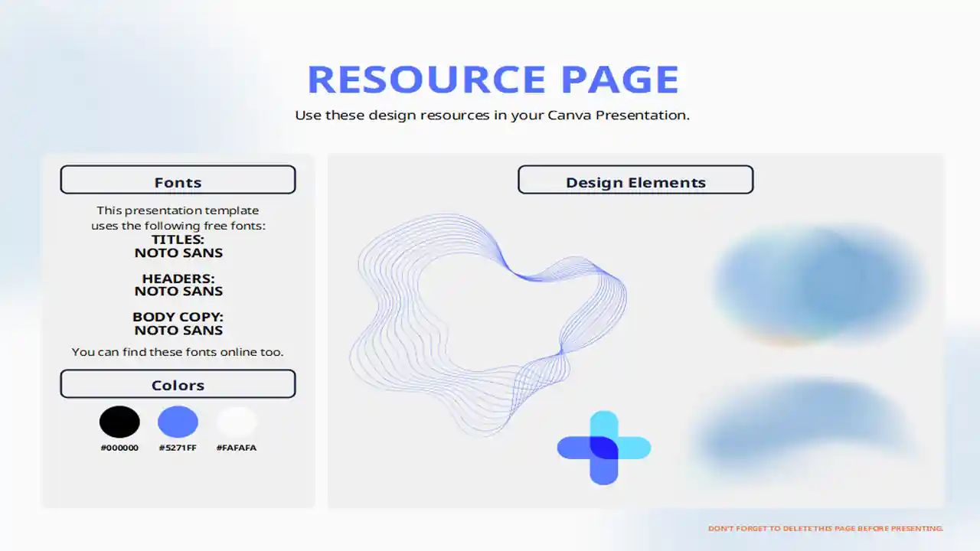Select the white #FAFAFA color circle

tap(237, 422)
